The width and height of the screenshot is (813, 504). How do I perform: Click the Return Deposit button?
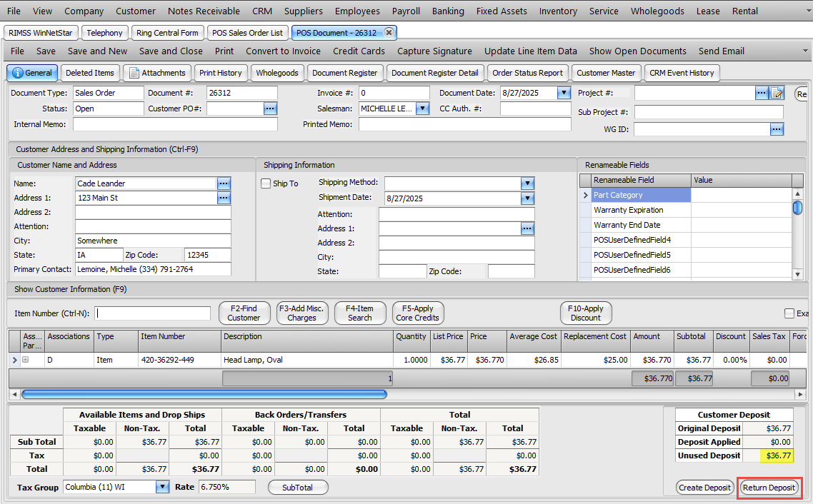coord(769,488)
